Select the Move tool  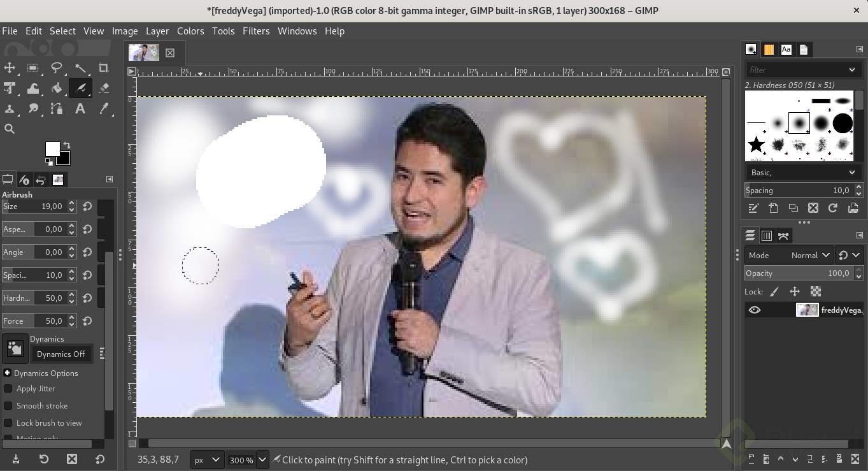(10, 68)
